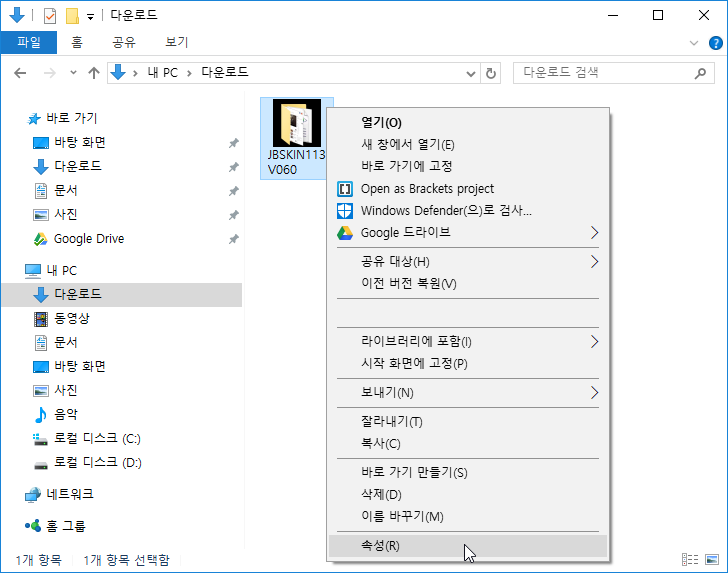Choose 복사(C) from context menu
This screenshot has height=573, width=728.
coord(468,444)
